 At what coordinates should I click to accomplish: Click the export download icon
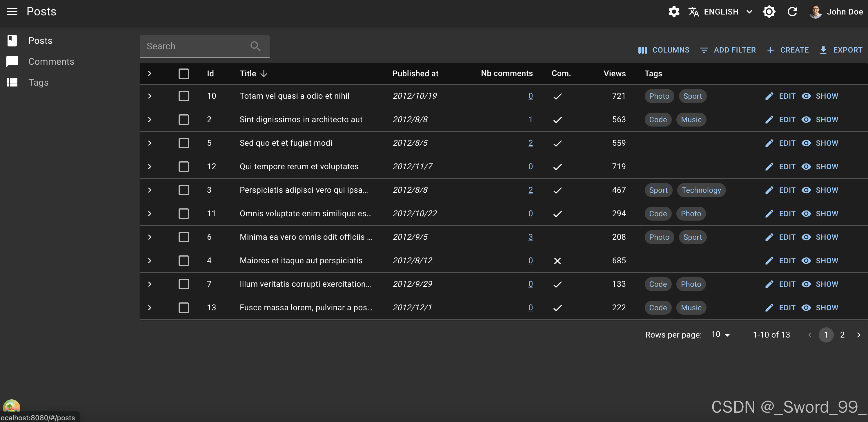point(823,50)
